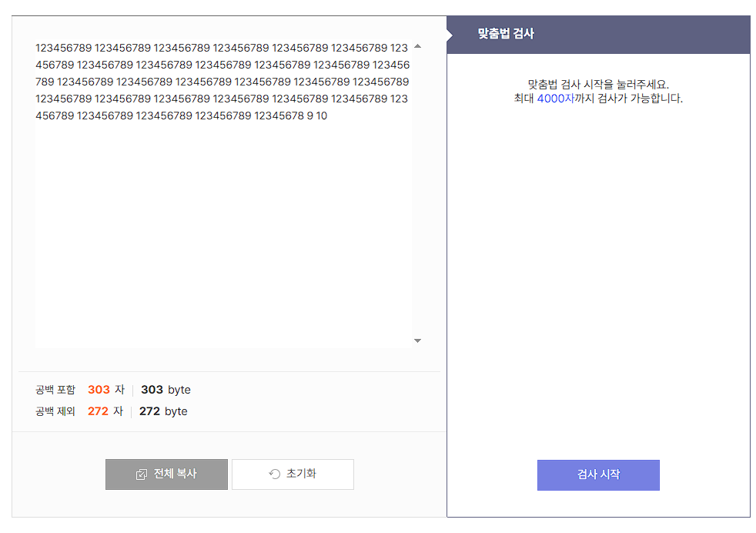Click the pointer notch on panel header
756x533 pixels.
pyautogui.click(x=450, y=35)
